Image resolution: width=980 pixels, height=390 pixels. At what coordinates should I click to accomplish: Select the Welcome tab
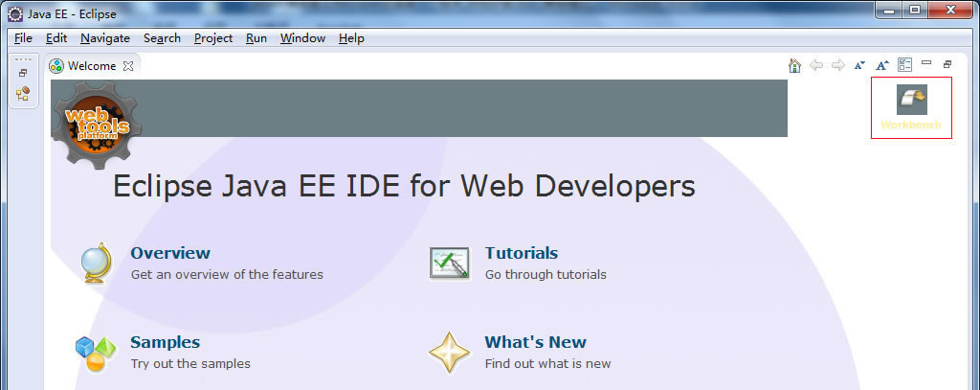[x=92, y=66]
